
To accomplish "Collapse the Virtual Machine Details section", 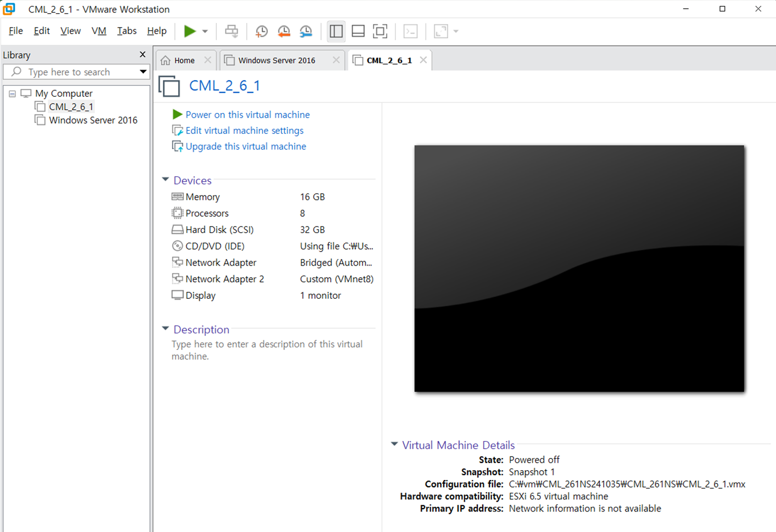I will point(395,444).
